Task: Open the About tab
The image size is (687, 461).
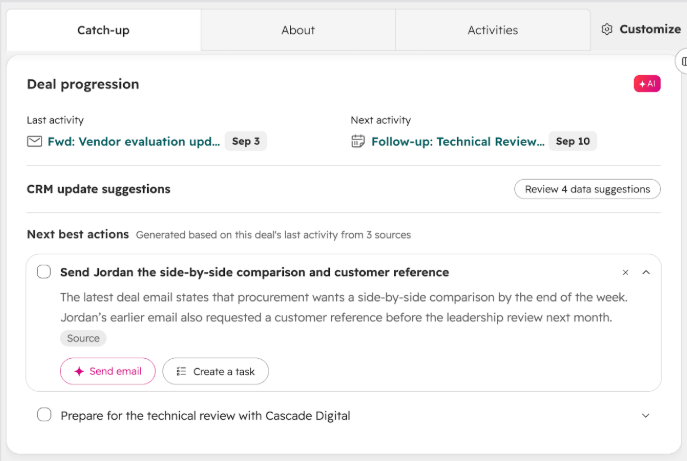Action: pyautogui.click(x=298, y=30)
